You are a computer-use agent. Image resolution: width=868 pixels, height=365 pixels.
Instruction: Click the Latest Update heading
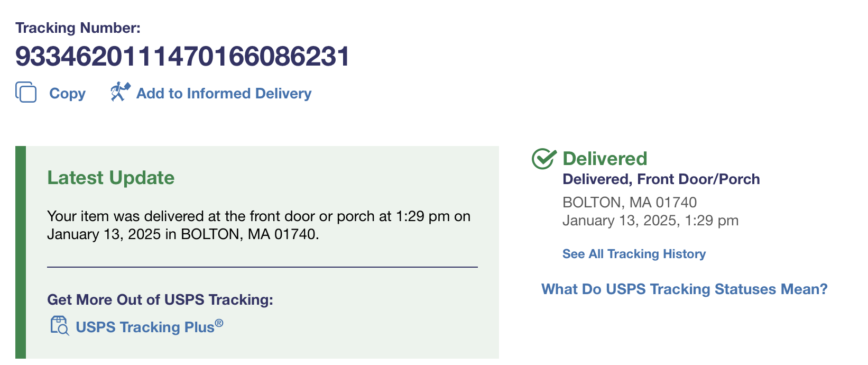(x=110, y=178)
